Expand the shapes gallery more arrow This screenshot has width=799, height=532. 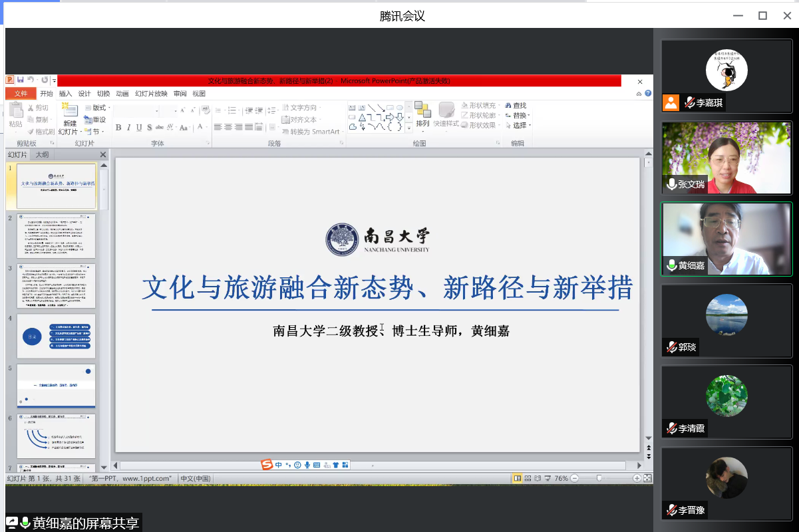pos(408,126)
